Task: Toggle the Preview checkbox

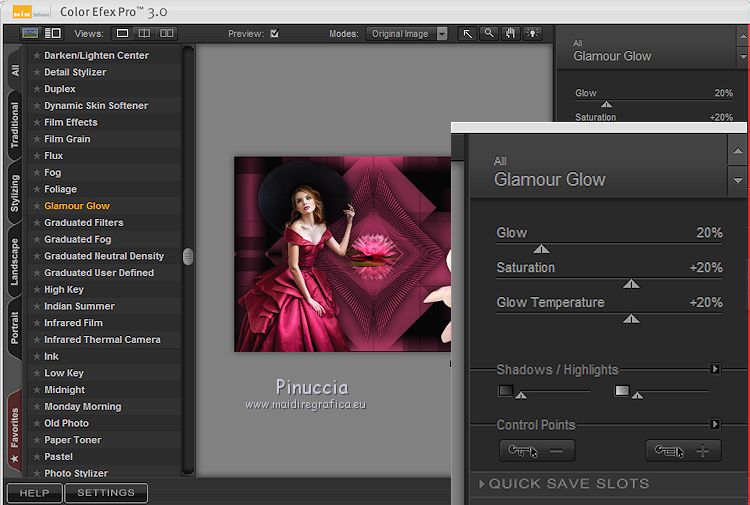Action: click(275, 34)
